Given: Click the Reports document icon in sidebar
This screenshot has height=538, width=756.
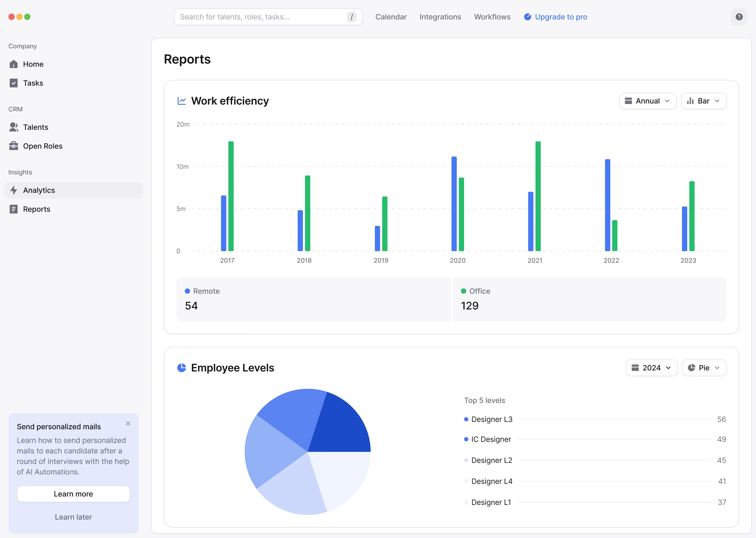Looking at the screenshot, I should click(14, 209).
